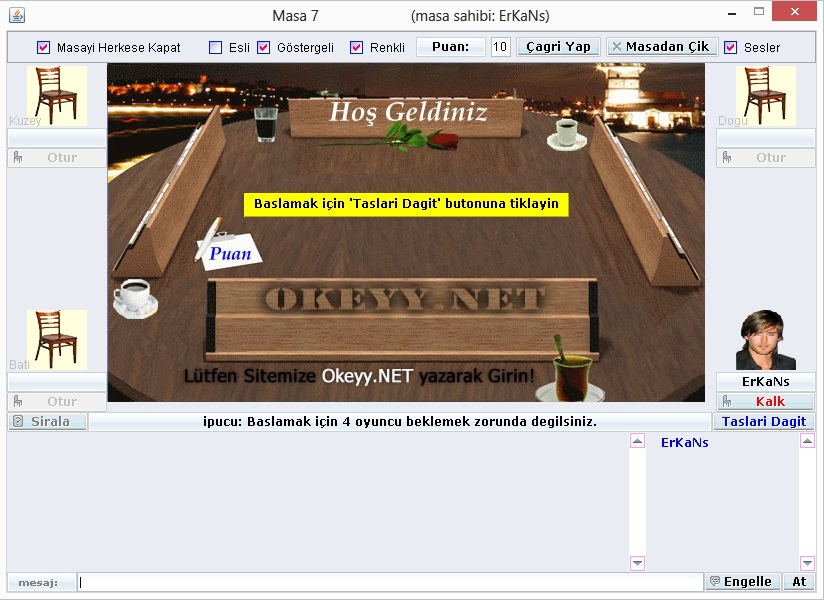
Task: Click the Java icon in title bar
Action: (x=17, y=15)
